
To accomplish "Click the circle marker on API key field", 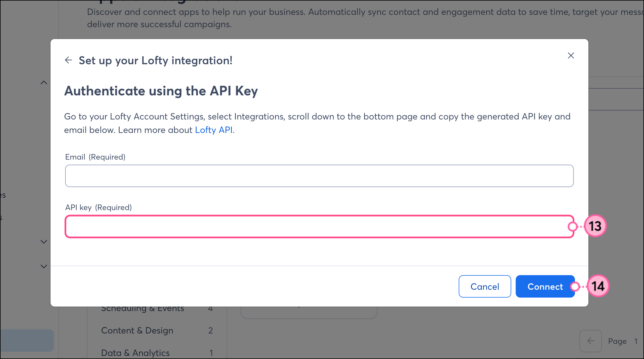I will click(x=572, y=226).
